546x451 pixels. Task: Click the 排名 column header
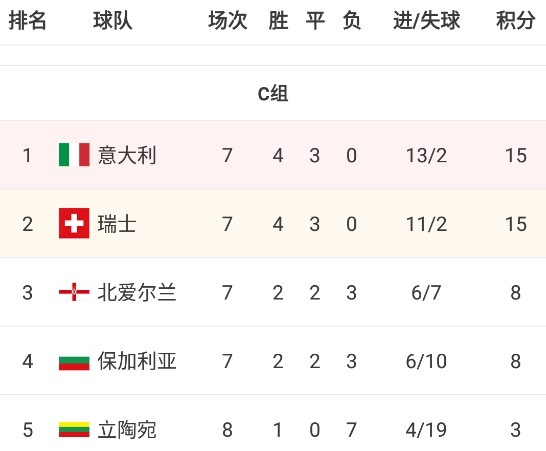point(27,20)
